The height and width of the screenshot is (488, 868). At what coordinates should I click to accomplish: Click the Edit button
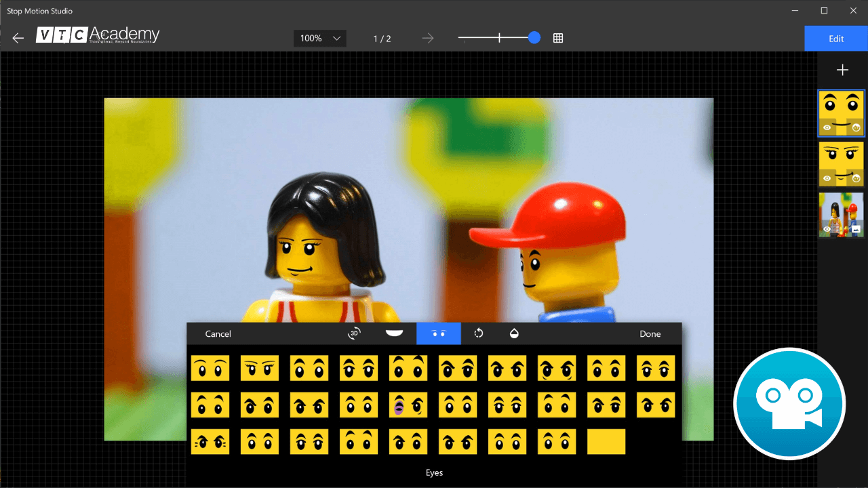pyautogui.click(x=835, y=38)
